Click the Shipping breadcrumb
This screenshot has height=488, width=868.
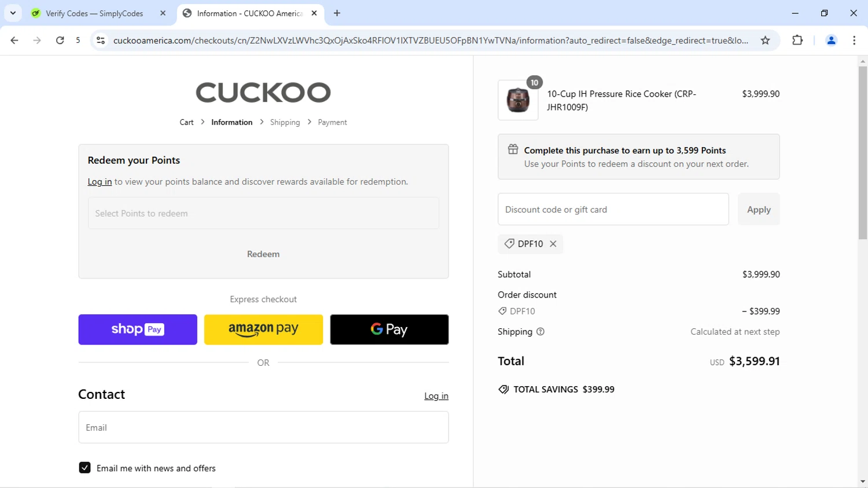(285, 122)
